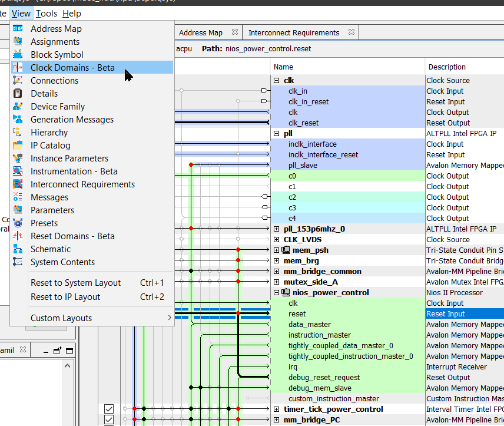Collapse the pll component tree
This screenshot has height=426, width=504.
coord(277,134)
